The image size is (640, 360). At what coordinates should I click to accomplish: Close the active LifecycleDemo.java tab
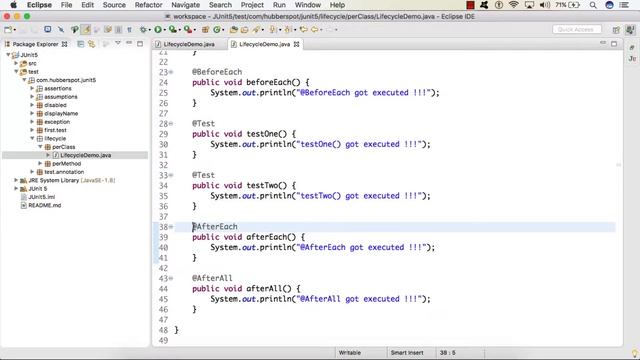[296, 44]
